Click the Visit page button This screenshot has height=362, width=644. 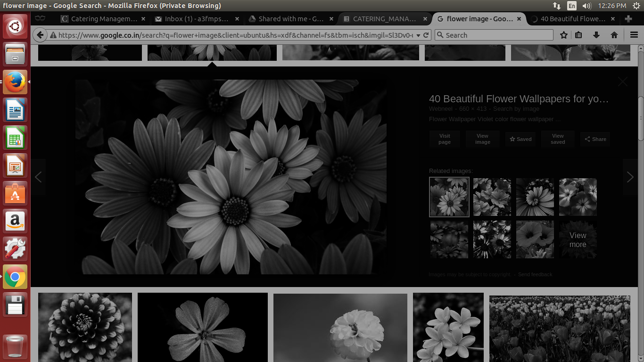445,139
